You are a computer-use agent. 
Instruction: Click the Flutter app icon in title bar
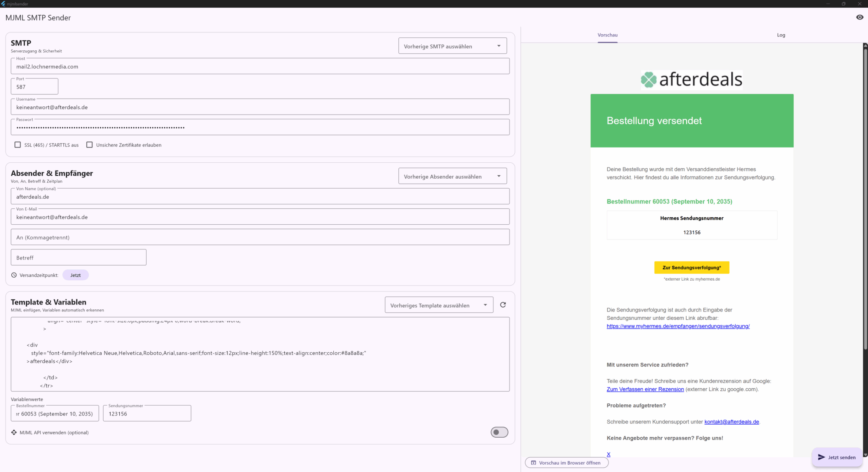pos(3,4)
